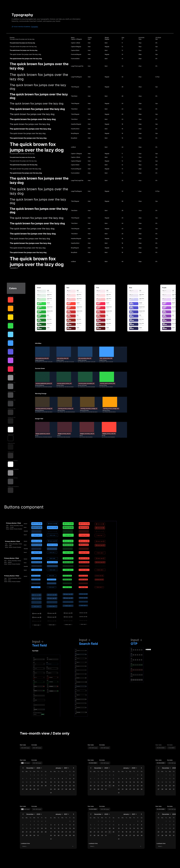Pick the info_secondary_blue_32 swatch
The image size is (180, 868).
[x=85, y=352]
